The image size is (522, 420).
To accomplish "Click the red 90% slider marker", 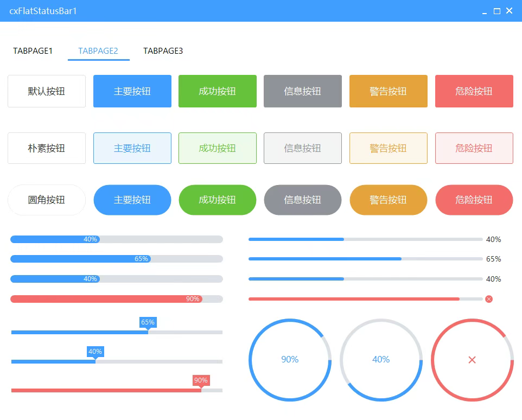I will [x=201, y=380].
